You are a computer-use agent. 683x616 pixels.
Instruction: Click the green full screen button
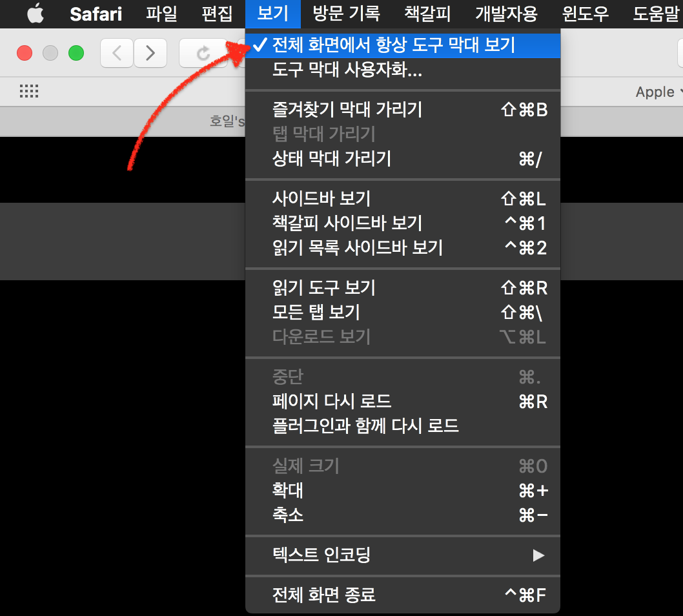pos(76,53)
